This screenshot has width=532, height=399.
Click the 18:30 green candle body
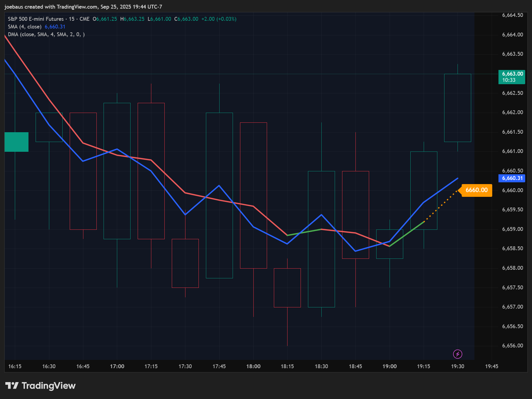(321, 239)
